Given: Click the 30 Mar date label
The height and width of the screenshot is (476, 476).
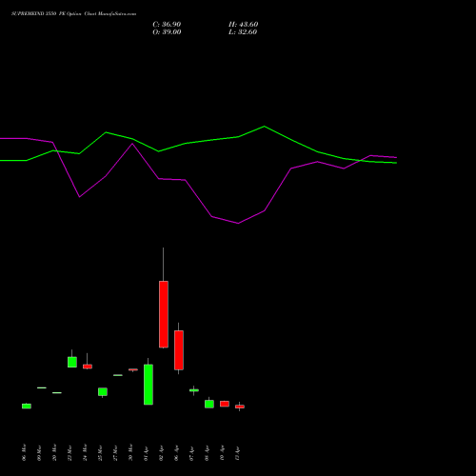Looking at the screenshot, I should [130, 452].
